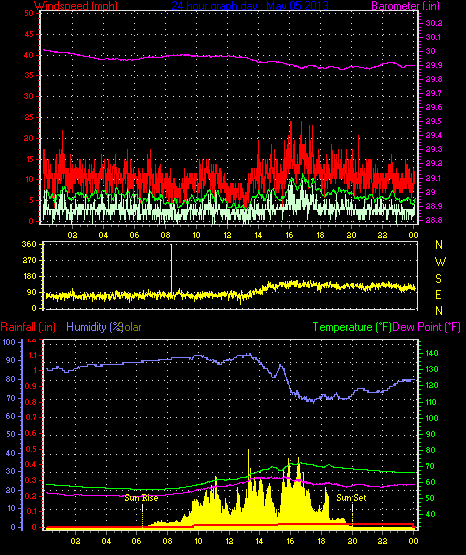The width and height of the screenshot is (466, 555).
Task: Select the Temperature (°F) legend label
Action: pos(352,327)
